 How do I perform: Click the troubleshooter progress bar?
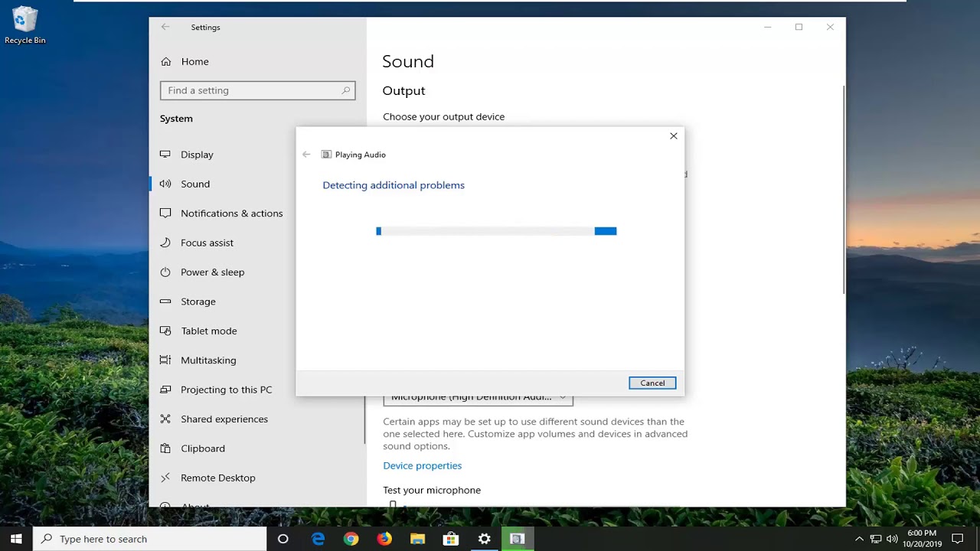click(x=496, y=231)
